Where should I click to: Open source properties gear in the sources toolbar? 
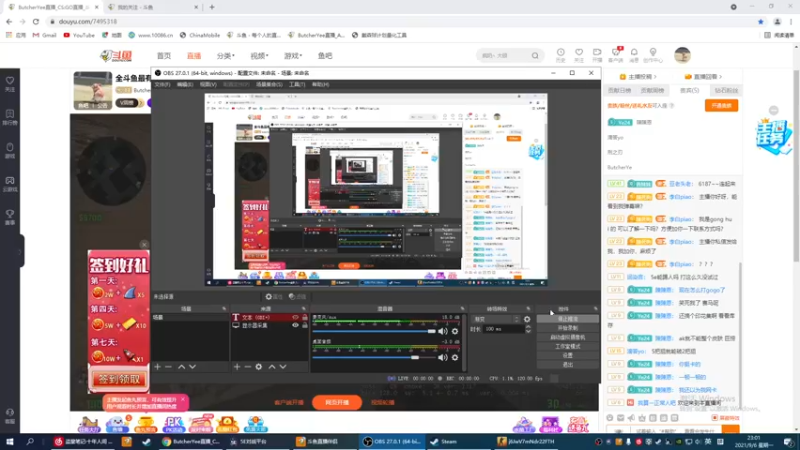pyautogui.click(x=259, y=367)
